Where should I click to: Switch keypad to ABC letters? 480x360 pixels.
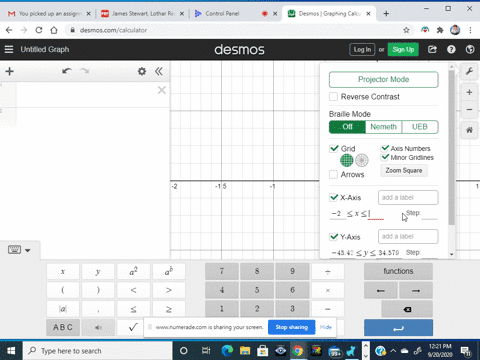coord(63,327)
